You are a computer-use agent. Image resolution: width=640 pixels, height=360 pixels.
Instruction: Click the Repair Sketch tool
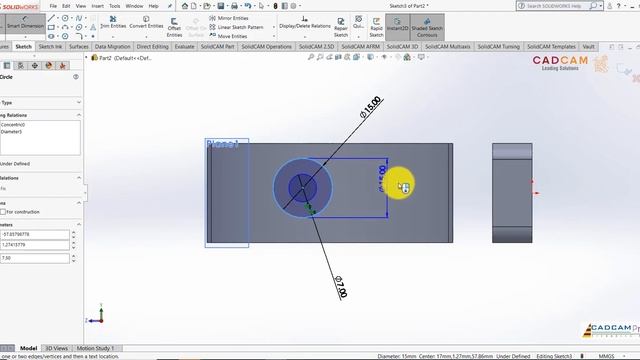pyautogui.click(x=341, y=27)
